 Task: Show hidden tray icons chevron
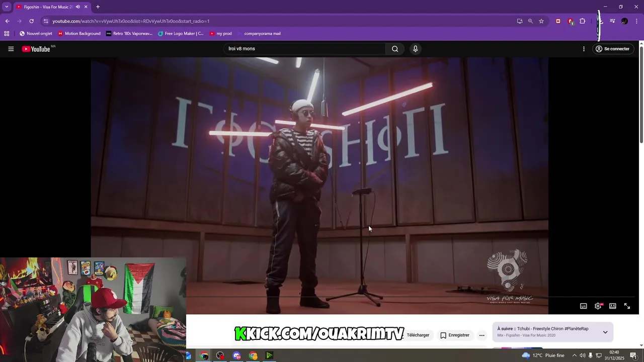click(575, 355)
